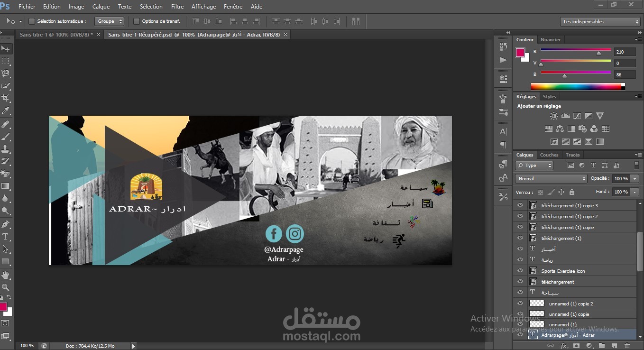The image size is (644, 350).
Task: Open the History panel icon
Action: 503,46
